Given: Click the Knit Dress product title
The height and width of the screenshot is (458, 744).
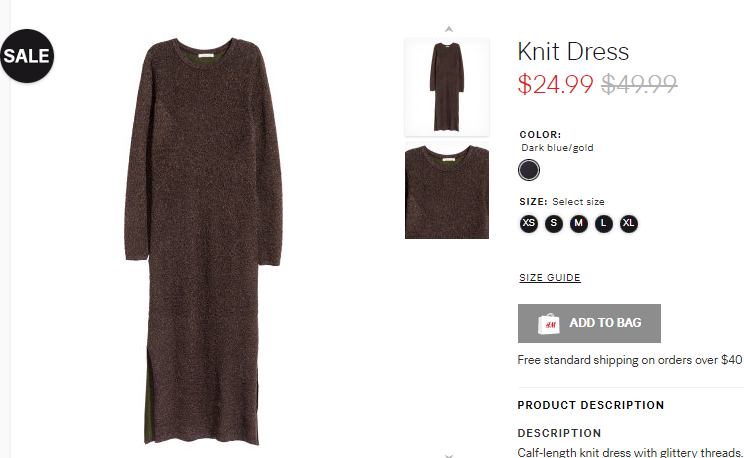Looking at the screenshot, I should tap(573, 51).
